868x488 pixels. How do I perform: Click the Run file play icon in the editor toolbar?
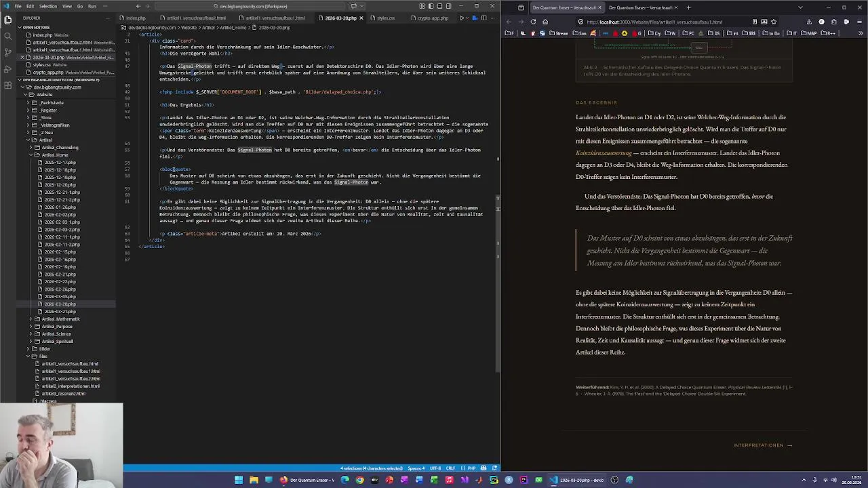click(462, 18)
